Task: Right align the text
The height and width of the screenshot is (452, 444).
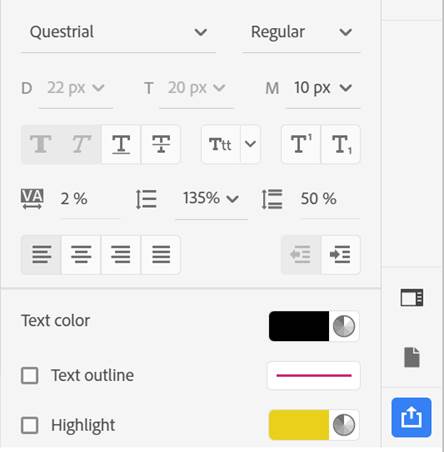Action: click(121, 255)
